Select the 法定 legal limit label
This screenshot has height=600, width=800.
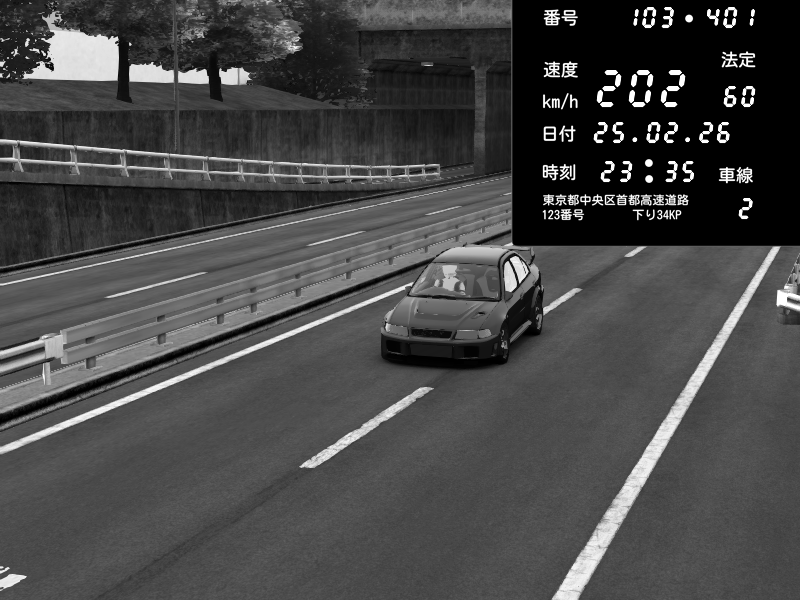pos(738,60)
